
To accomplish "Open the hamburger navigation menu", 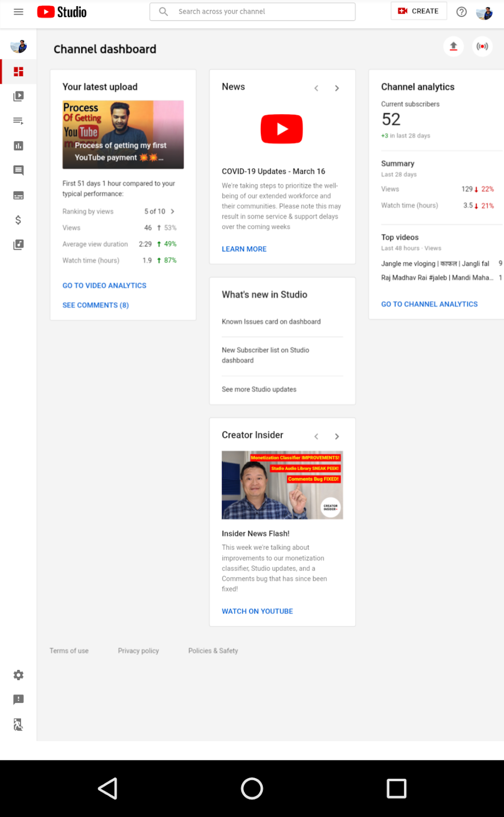I will pos(18,12).
